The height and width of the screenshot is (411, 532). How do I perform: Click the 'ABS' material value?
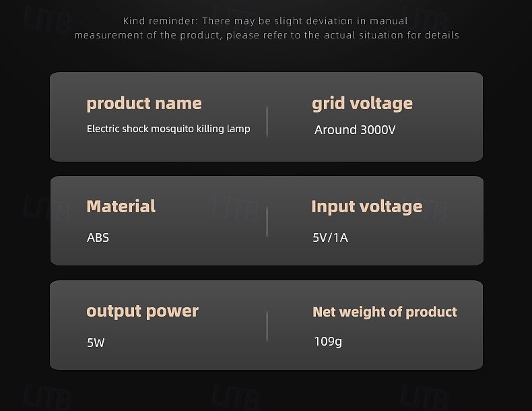pyautogui.click(x=98, y=238)
